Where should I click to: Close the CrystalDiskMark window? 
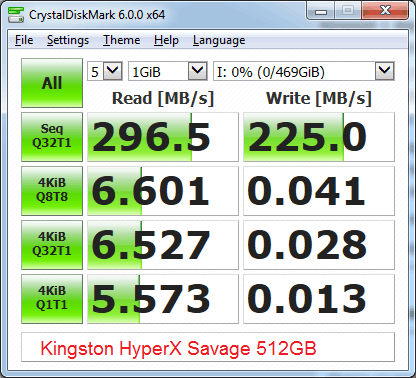pyautogui.click(x=385, y=11)
